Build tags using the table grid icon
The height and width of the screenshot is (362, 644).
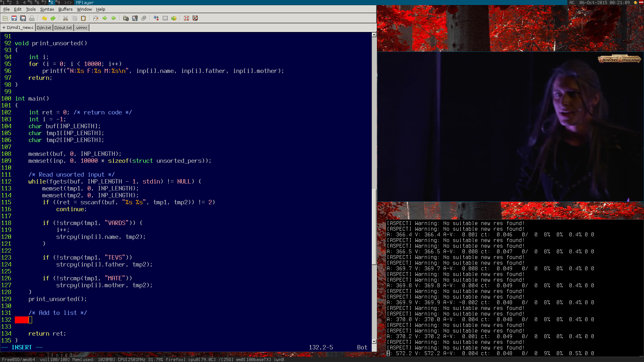point(165,18)
